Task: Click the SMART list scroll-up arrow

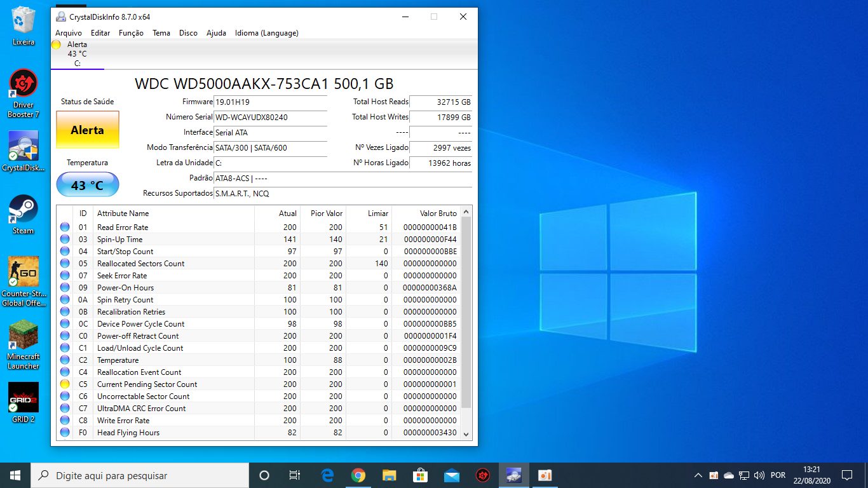Action: tap(466, 212)
